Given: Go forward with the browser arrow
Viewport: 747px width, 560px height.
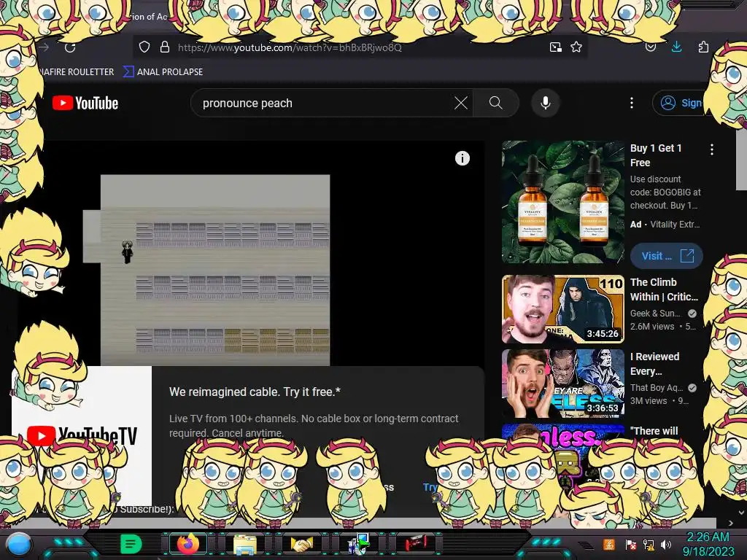Looking at the screenshot, I should (x=44, y=47).
